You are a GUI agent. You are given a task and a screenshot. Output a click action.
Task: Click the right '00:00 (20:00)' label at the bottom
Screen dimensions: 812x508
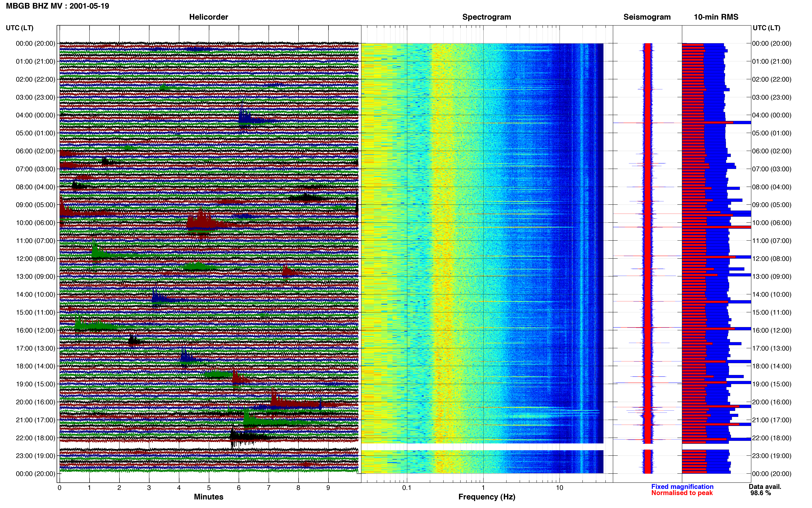(x=772, y=474)
